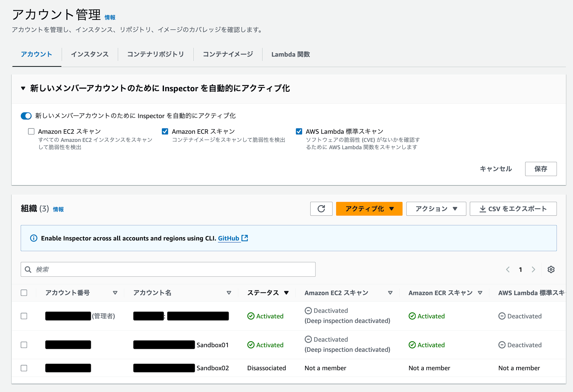Toggle auto-activate Inspector for new member accounts
573x392 pixels.
26,116
